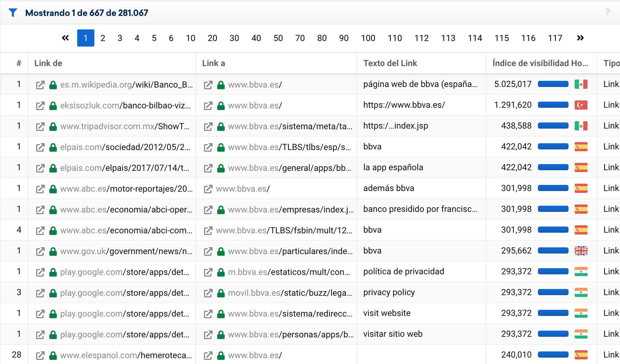Jump to last page with double-right arrows
Viewport: 620px width, 364px height.
tap(580, 38)
